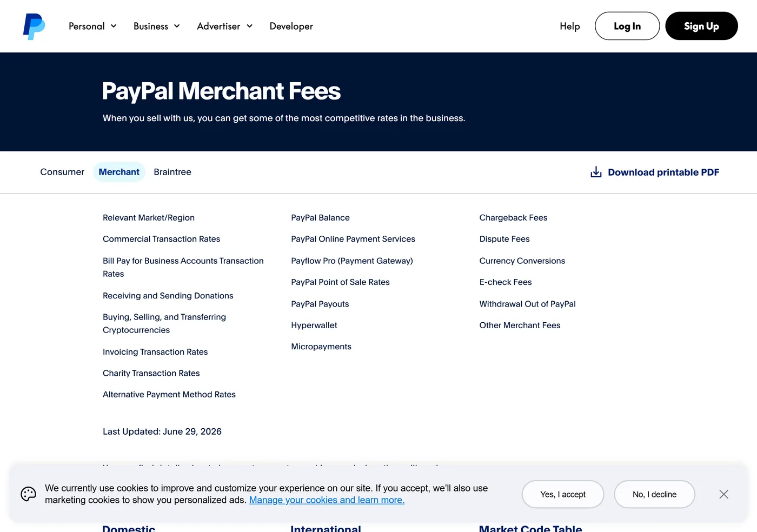Go to Relevant Market/Region section
Viewport: 757px width, 532px height.
click(x=149, y=217)
